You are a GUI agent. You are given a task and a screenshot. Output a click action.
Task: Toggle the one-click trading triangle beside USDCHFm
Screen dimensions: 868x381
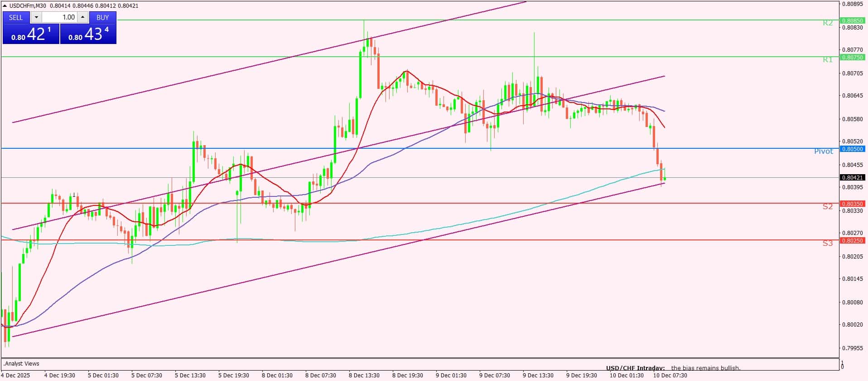pyautogui.click(x=5, y=5)
